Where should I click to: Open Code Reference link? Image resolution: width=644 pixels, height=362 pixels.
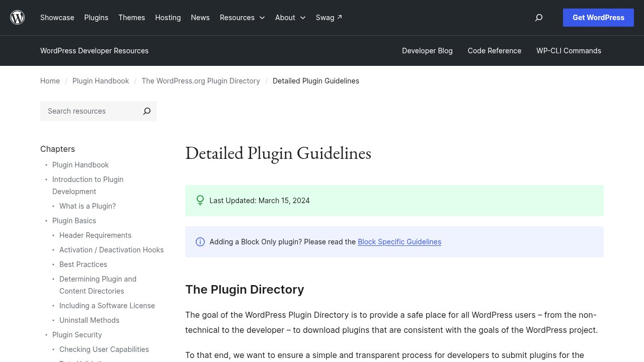pos(495,51)
